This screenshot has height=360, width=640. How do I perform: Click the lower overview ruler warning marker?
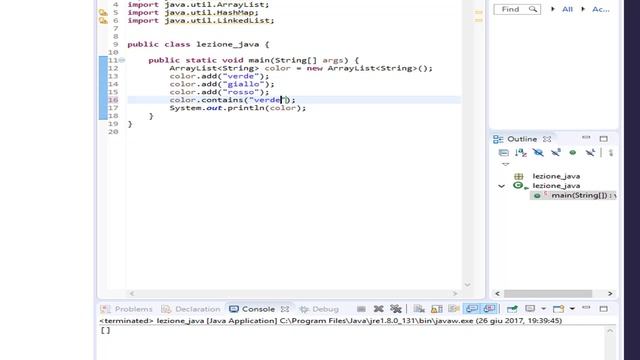pos(479,20)
